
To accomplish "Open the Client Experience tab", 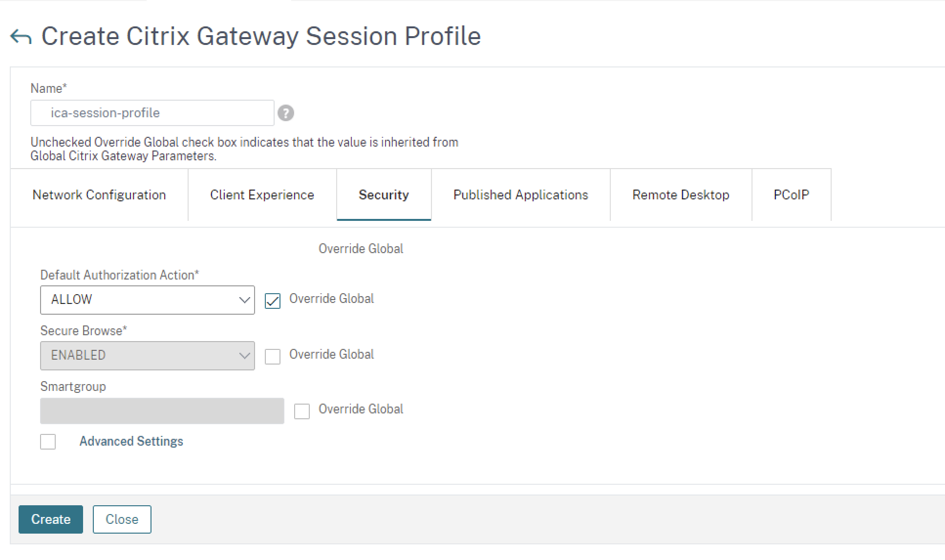I will point(262,195).
